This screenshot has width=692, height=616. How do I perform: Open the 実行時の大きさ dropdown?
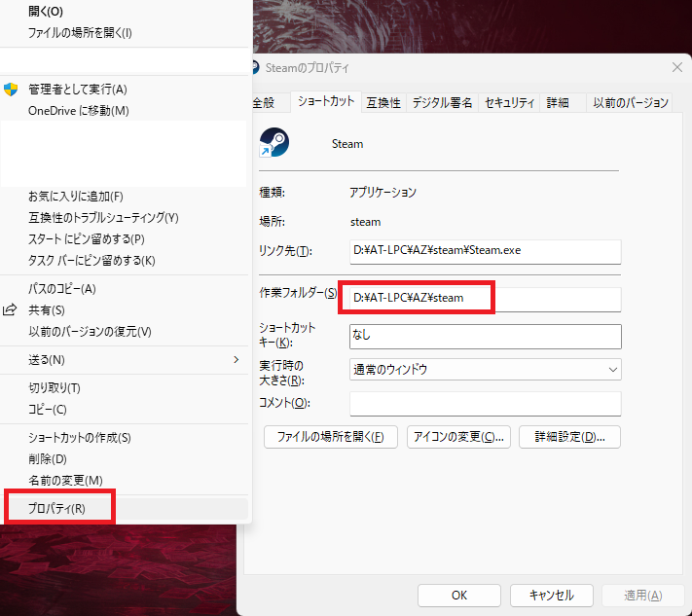point(485,370)
